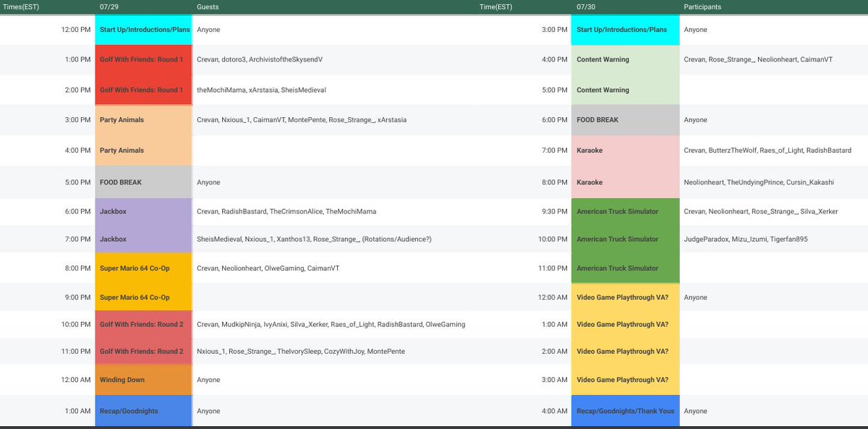Click the 10:00 PM American Truck Simulator cell
Screen dimensions: 868x429
[625, 239]
